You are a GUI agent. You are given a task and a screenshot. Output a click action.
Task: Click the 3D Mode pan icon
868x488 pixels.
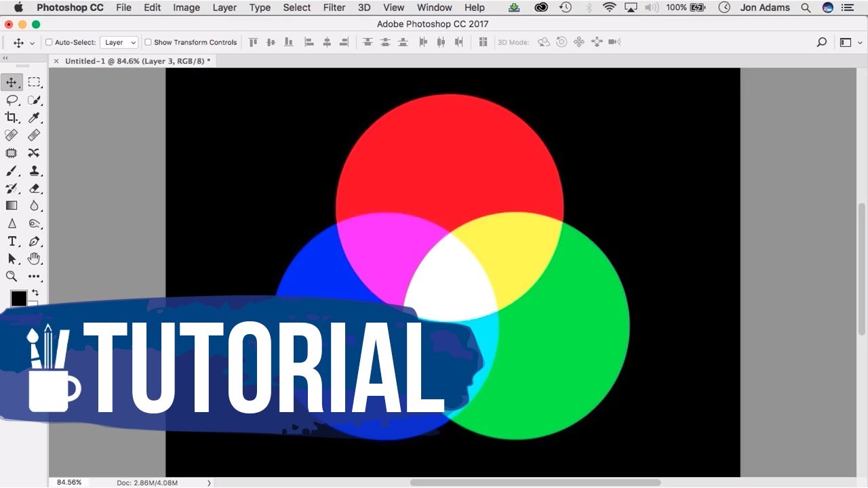579,42
